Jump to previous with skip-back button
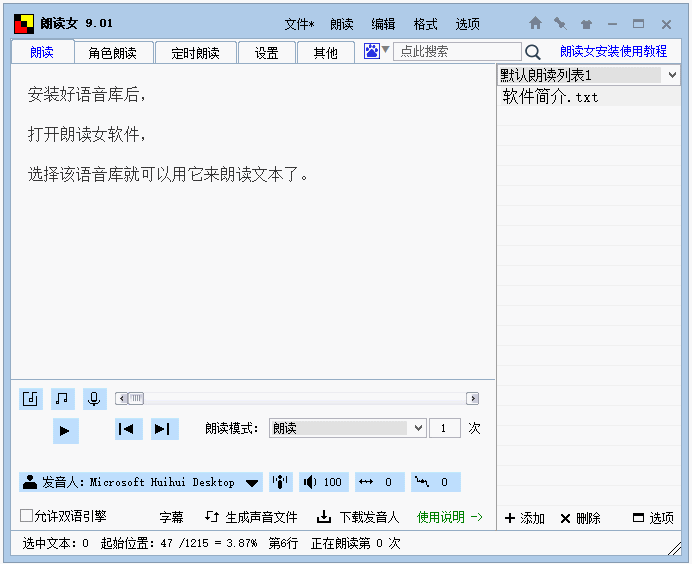692x564 pixels. click(128, 429)
